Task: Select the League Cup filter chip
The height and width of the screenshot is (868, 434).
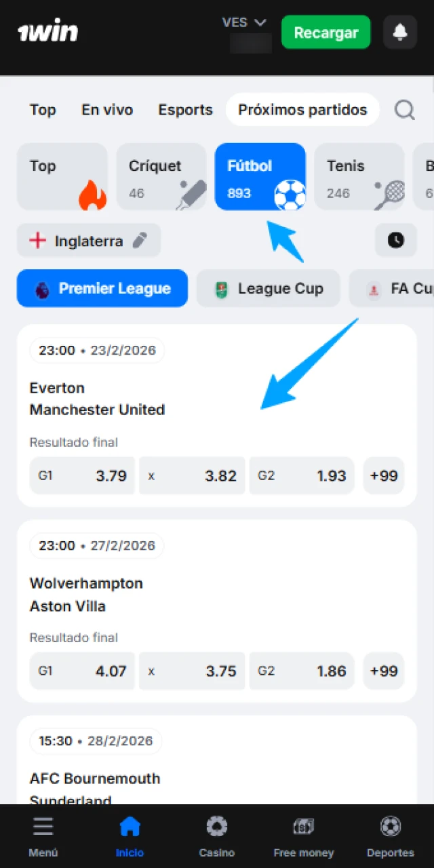Action: coord(268,288)
